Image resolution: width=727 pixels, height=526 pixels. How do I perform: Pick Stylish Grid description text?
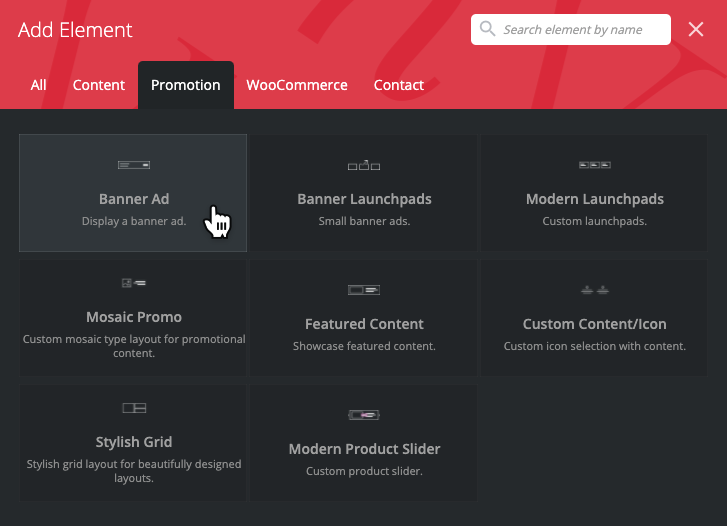(134, 471)
